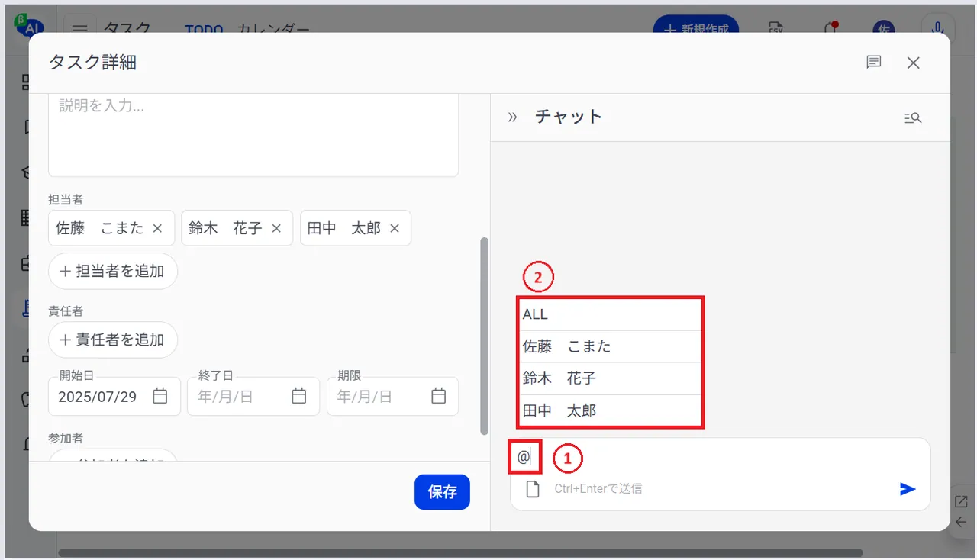This screenshot has height=560, width=977.
Task: Click the left arrow icon at the right edge
Action: click(x=962, y=522)
